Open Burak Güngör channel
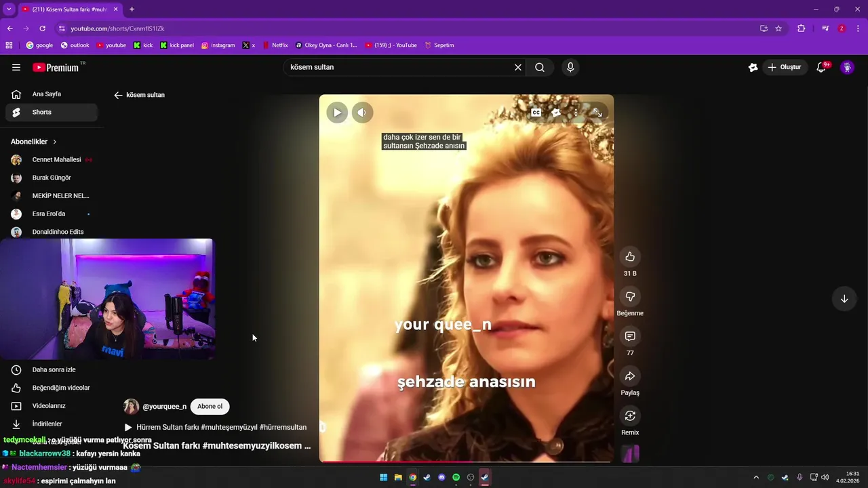The width and height of the screenshot is (868, 488). (x=52, y=178)
